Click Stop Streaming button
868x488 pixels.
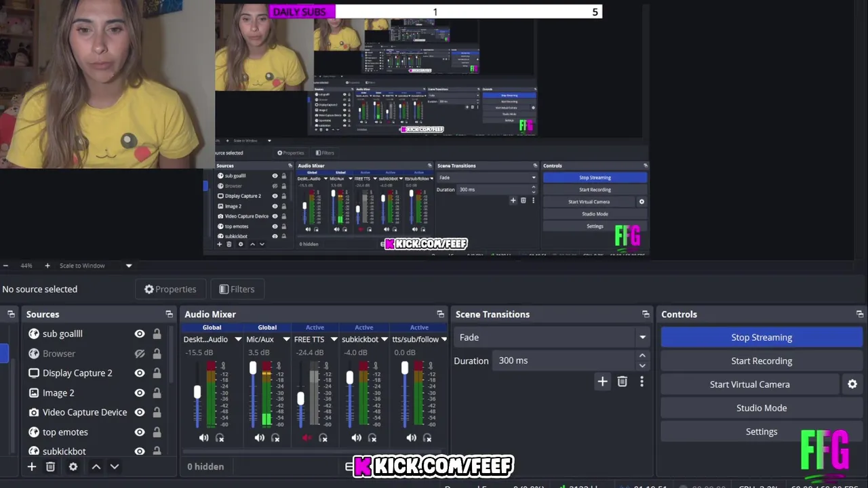point(762,338)
